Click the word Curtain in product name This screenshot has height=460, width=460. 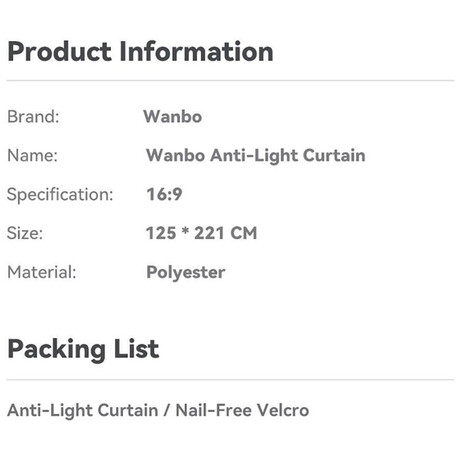[x=334, y=155]
